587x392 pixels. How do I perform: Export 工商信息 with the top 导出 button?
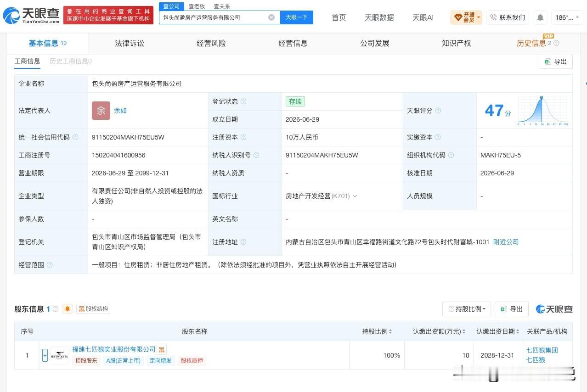point(555,62)
